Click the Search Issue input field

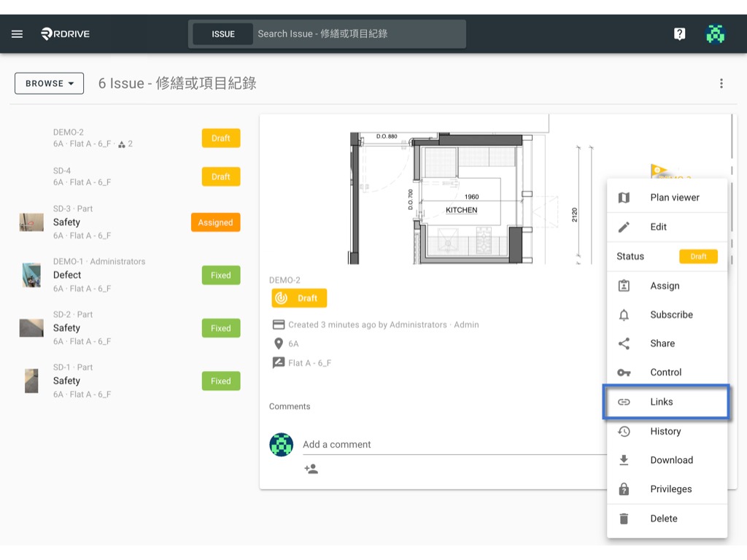(359, 34)
